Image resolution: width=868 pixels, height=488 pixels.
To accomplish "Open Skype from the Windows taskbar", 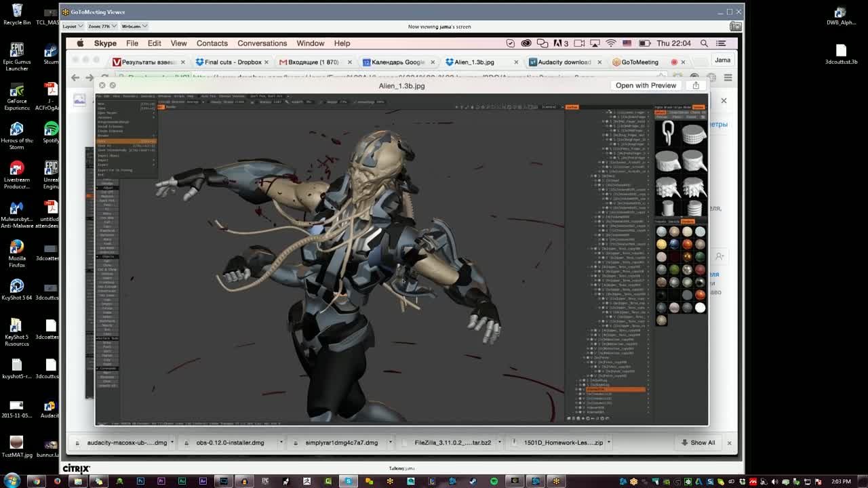I will 349,481.
